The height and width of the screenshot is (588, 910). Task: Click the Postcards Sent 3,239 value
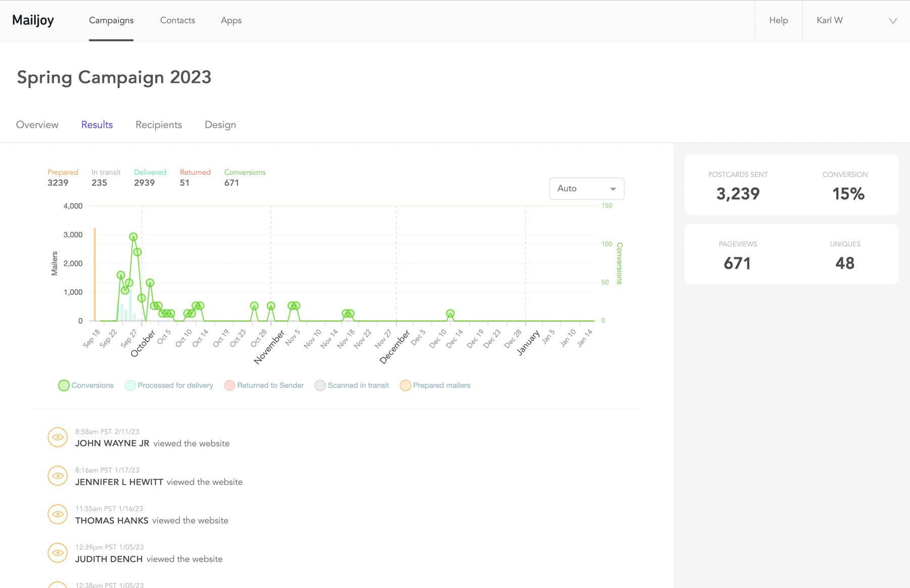click(x=738, y=194)
